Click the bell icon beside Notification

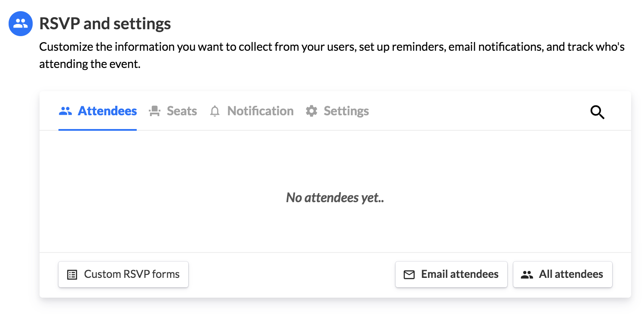pos(215,111)
